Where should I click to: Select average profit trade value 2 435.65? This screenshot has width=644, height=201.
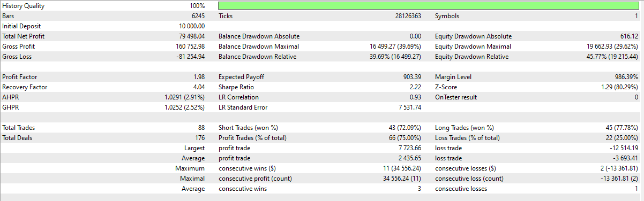410,158
